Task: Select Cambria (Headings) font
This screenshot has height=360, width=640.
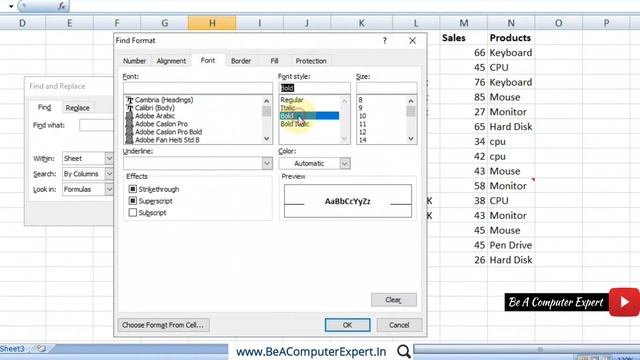Action: [x=164, y=100]
